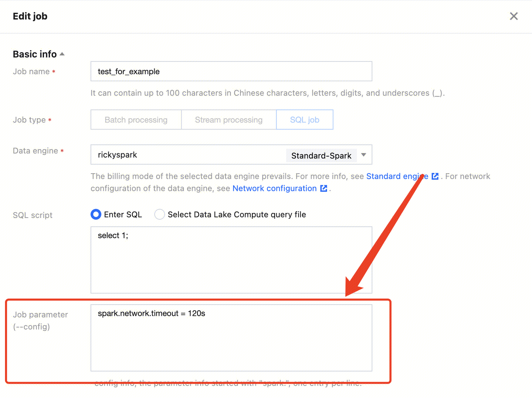This screenshot has height=399, width=532.
Task: Click the Basic info heading
Action: (35, 54)
